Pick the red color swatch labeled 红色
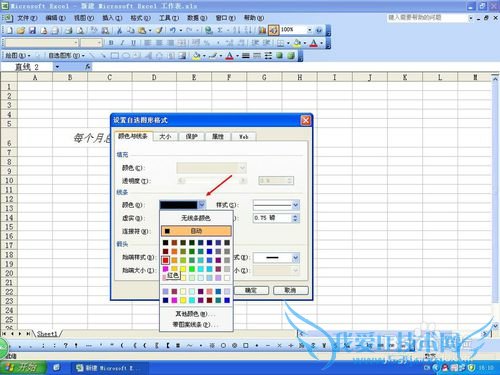The width and height of the screenshot is (500, 375). click(x=166, y=260)
